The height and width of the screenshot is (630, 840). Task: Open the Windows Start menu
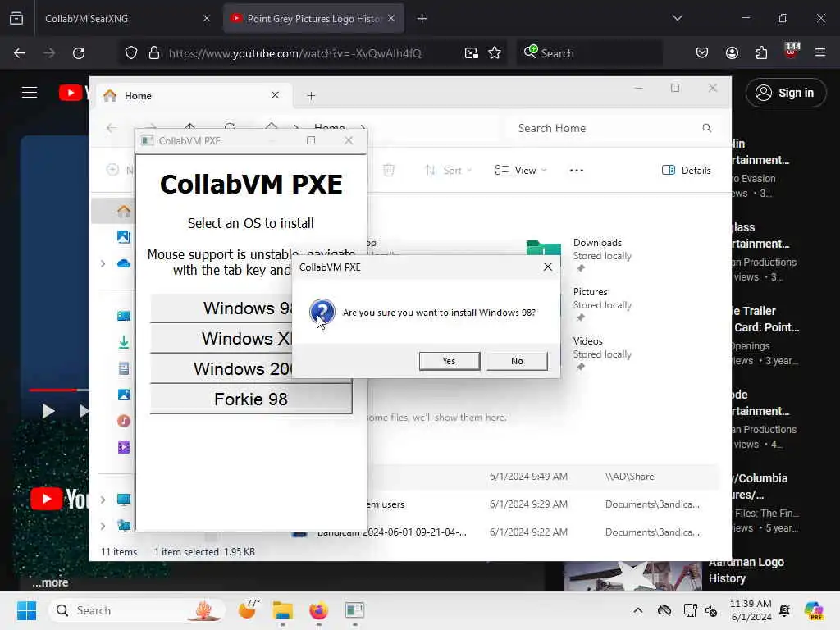coord(26,610)
